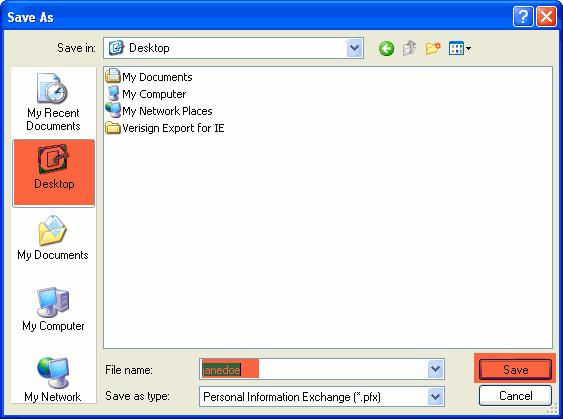Click into the File name text field
Viewport: 563px width, 419px height.
[314, 369]
